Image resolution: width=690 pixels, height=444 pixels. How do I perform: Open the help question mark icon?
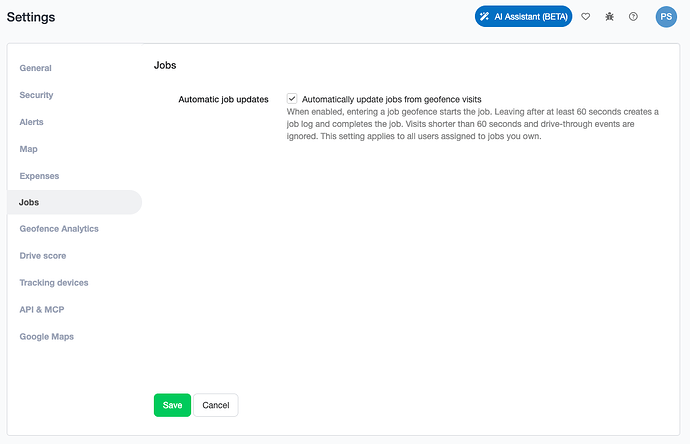pyautogui.click(x=633, y=17)
